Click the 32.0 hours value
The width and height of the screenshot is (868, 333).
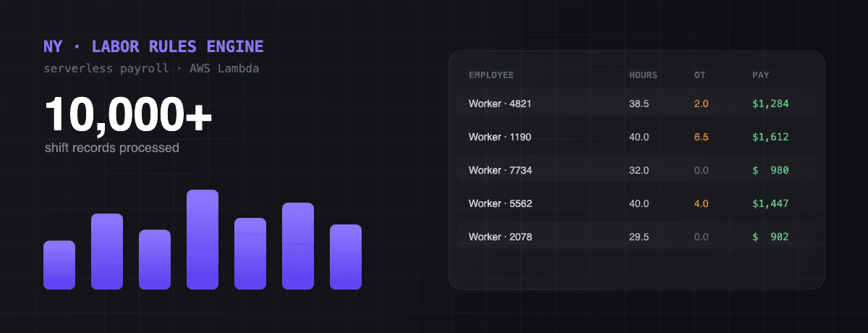point(639,170)
